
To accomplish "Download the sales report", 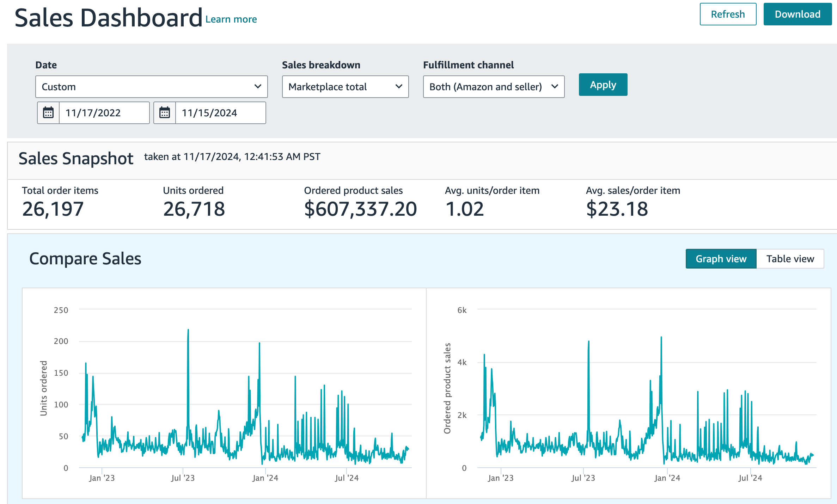I will [798, 14].
